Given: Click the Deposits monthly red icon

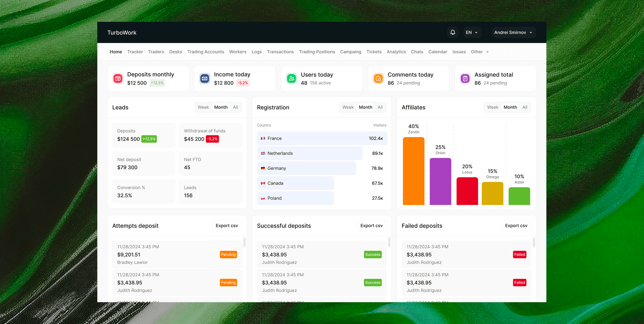Looking at the screenshot, I should coord(118,79).
